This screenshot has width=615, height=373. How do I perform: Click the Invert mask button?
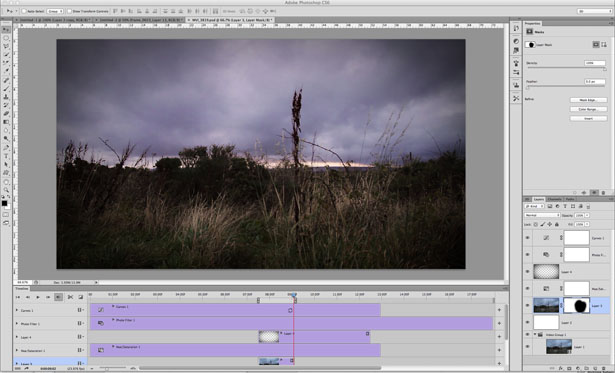coord(588,118)
